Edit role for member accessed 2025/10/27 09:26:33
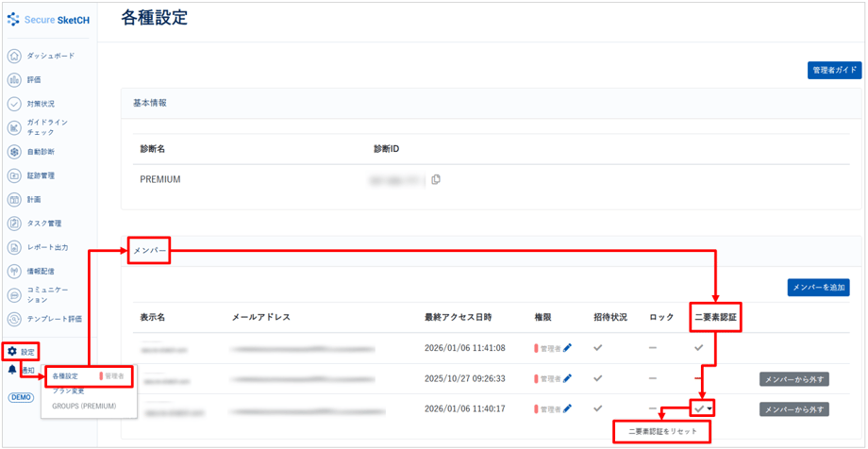 (x=567, y=378)
